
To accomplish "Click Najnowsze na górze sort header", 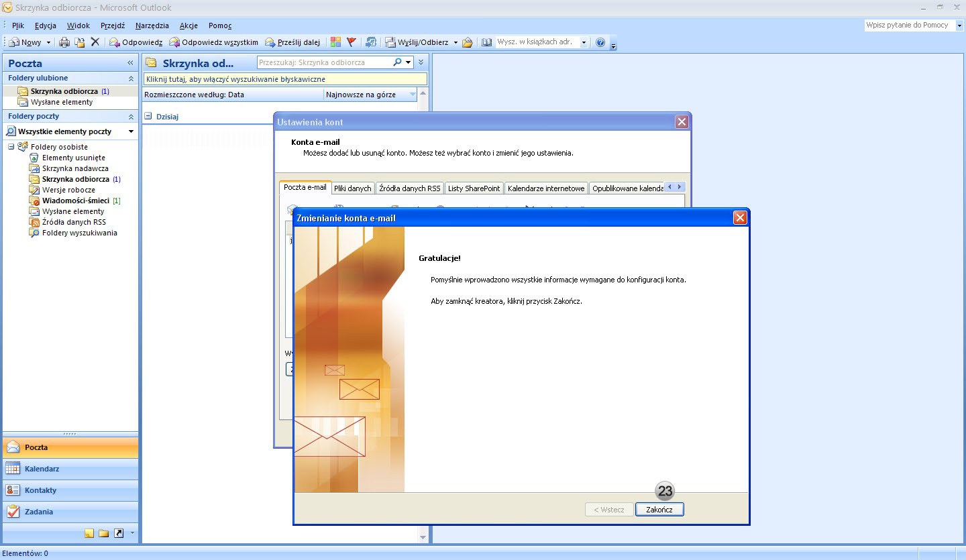I will (370, 95).
